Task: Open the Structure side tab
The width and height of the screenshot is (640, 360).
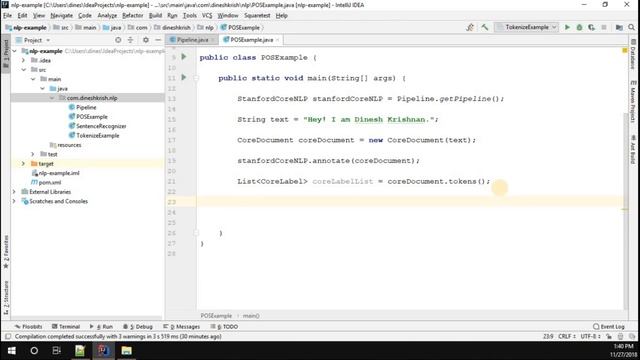Action: tap(6, 297)
